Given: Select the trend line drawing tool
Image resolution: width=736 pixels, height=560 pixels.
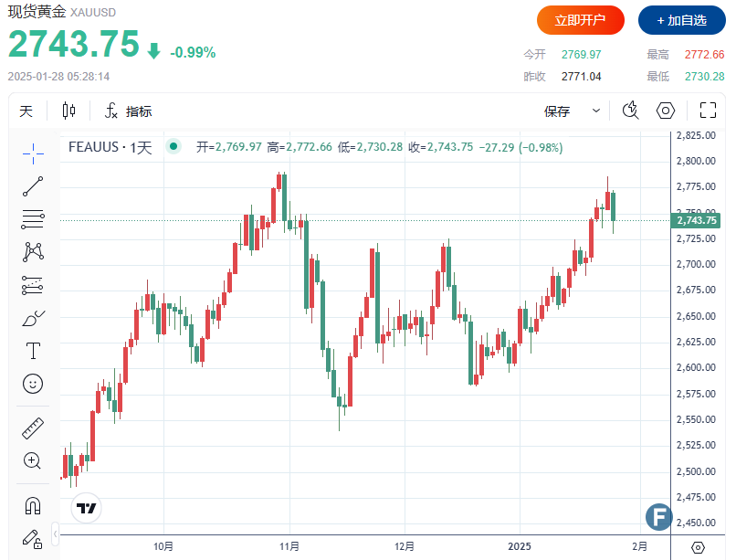Looking at the screenshot, I should point(33,186).
